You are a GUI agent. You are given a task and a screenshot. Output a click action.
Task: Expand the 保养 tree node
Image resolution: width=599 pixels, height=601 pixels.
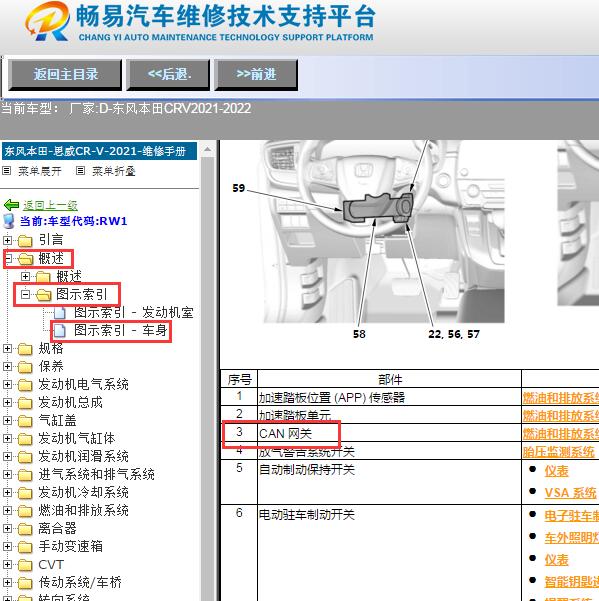(7, 366)
